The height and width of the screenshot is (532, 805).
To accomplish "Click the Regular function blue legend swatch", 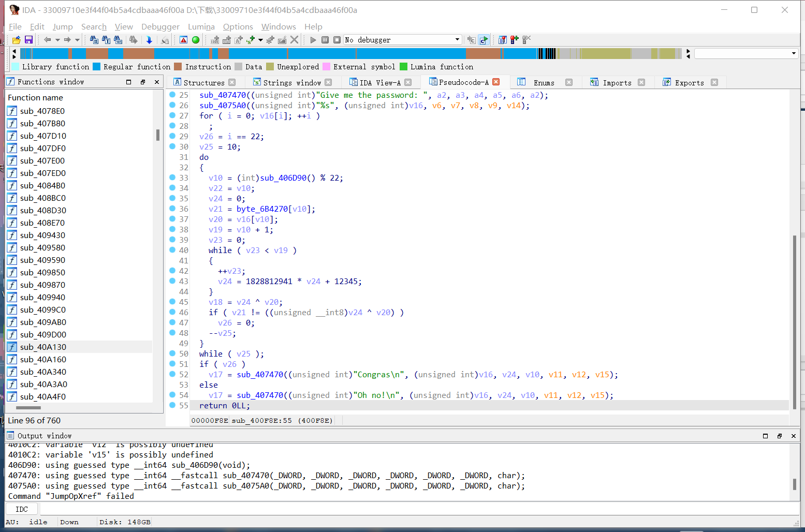I will pos(97,67).
